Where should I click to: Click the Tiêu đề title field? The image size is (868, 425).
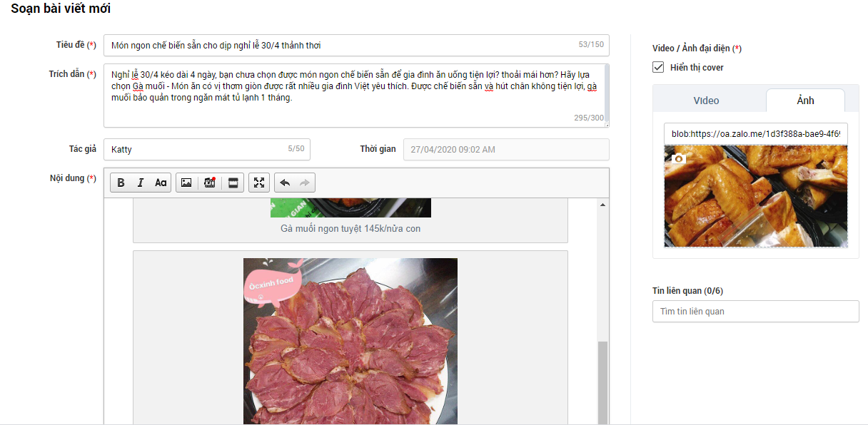click(x=356, y=46)
